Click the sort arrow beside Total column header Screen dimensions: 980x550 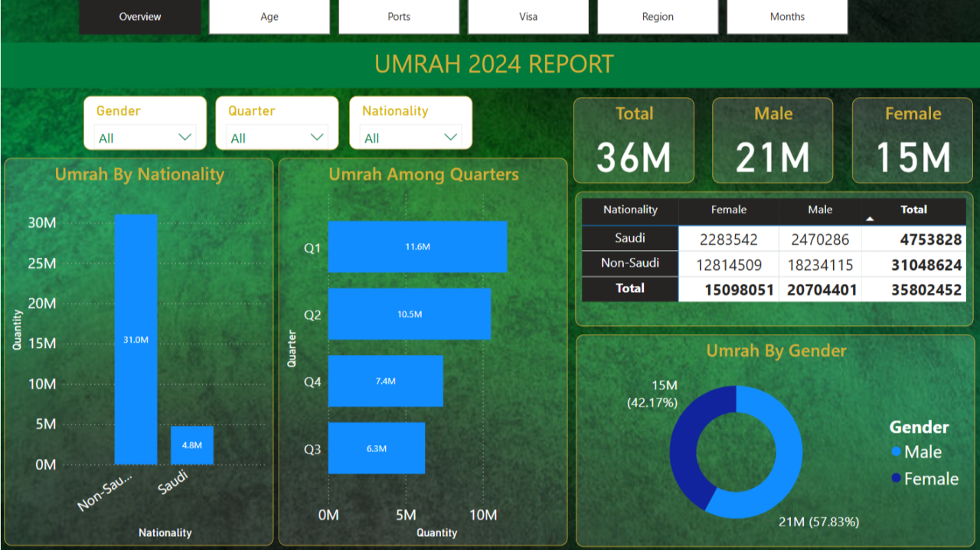point(870,219)
